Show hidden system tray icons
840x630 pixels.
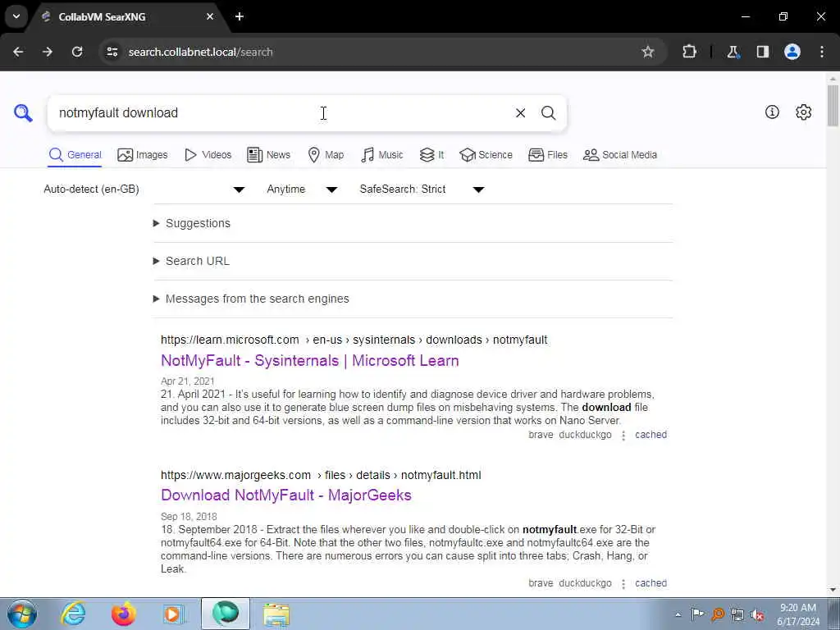(678, 614)
